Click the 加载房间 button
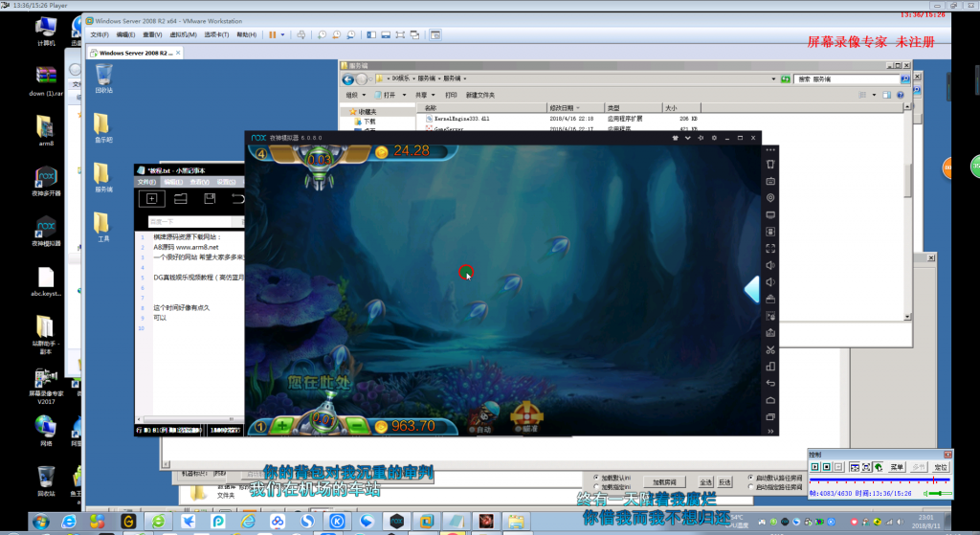 (x=664, y=481)
